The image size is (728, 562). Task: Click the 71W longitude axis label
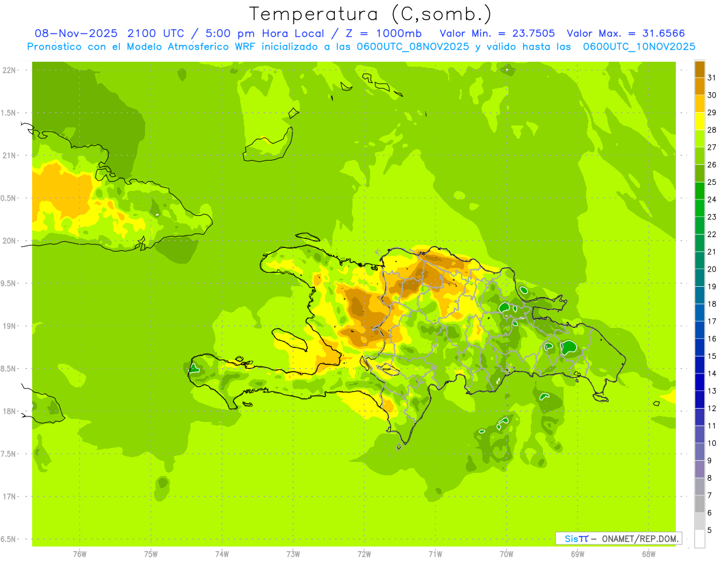(x=435, y=554)
